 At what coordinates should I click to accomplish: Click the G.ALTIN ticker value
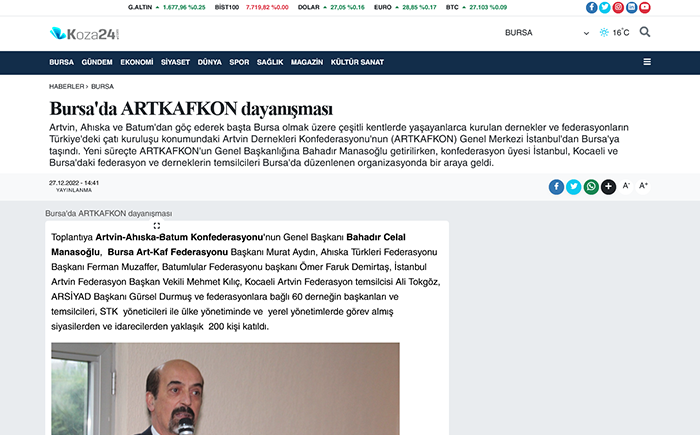tap(184, 7)
